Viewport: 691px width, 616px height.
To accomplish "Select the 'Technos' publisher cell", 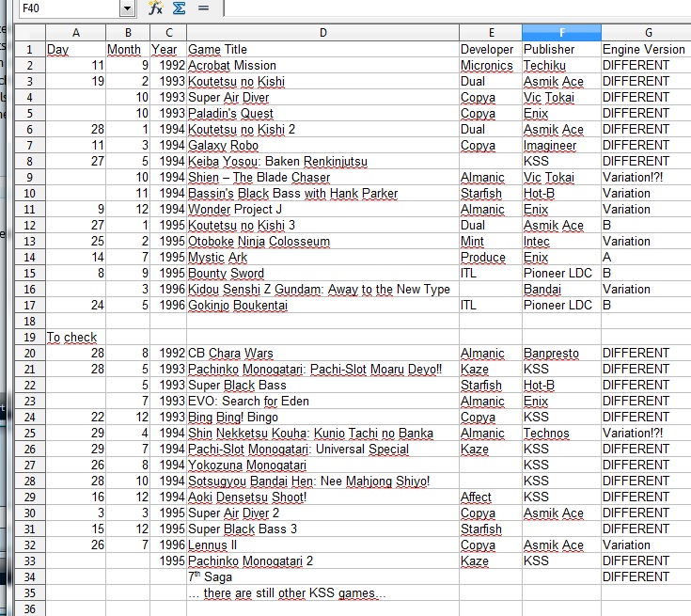I will click(x=562, y=433).
